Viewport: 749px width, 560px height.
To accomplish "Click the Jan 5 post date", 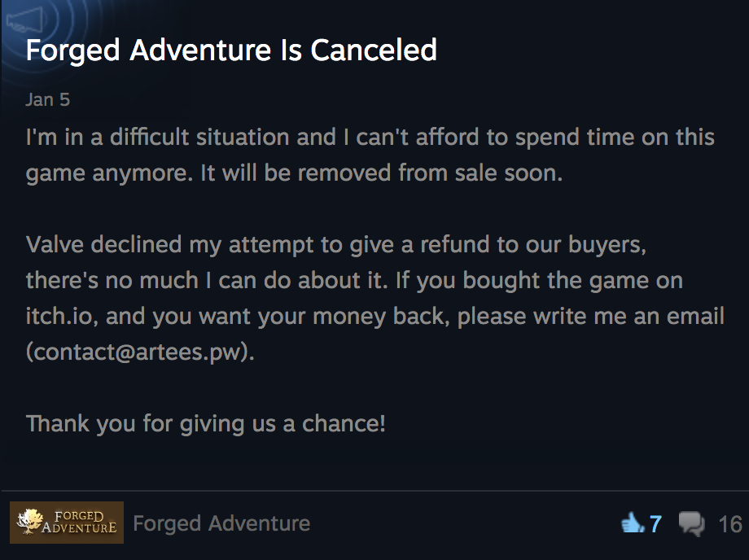I will coord(48,100).
